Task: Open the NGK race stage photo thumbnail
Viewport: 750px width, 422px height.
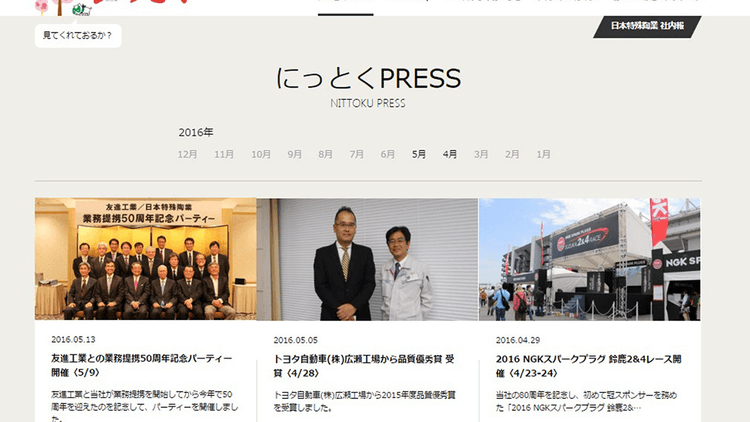Action: point(589,259)
